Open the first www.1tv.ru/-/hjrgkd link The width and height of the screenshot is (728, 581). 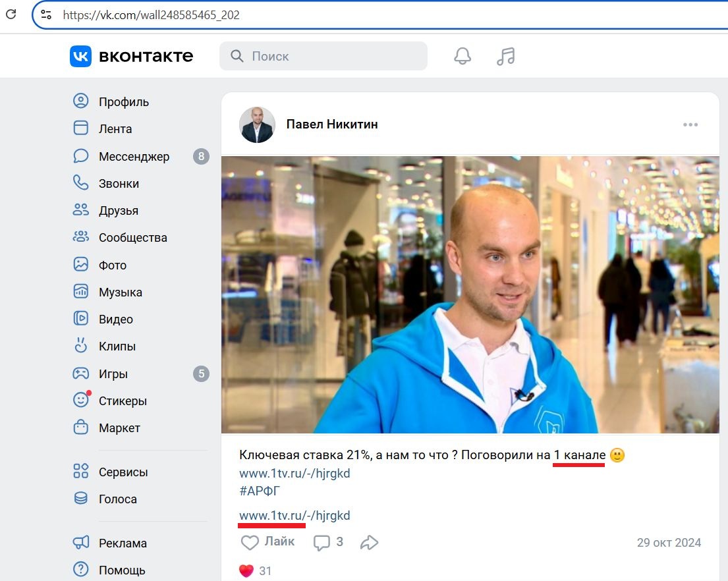pyautogui.click(x=294, y=474)
